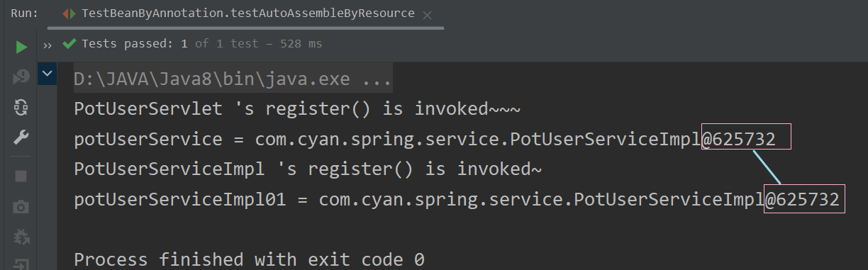Click the dump threads camera icon
Screen dimensions: 868x270
click(21, 206)
